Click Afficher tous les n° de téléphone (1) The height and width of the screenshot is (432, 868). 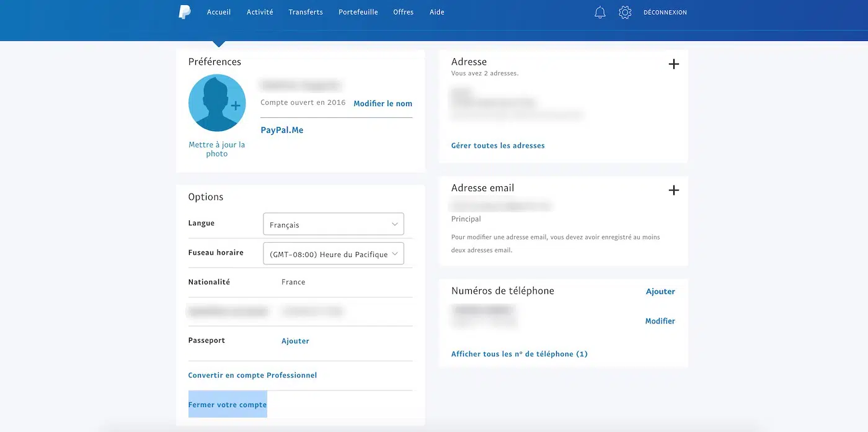[520, 354]
